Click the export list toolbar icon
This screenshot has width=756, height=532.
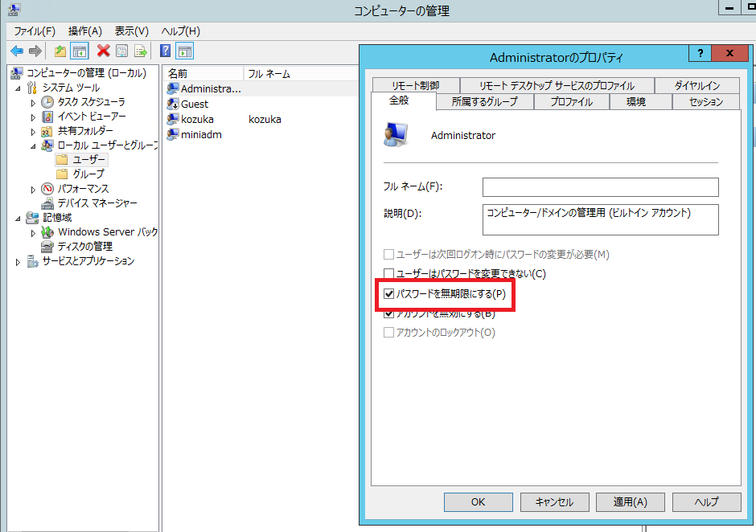point(141,51)
